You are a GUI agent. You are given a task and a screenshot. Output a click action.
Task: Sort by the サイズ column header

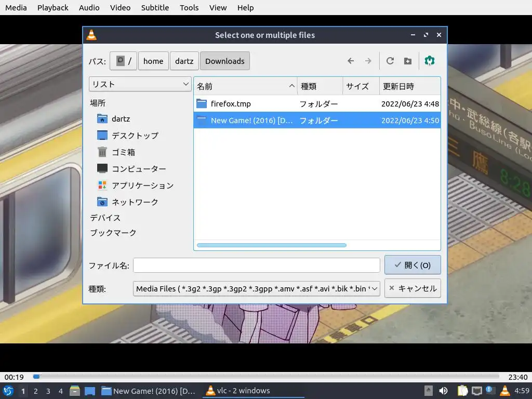361,86
